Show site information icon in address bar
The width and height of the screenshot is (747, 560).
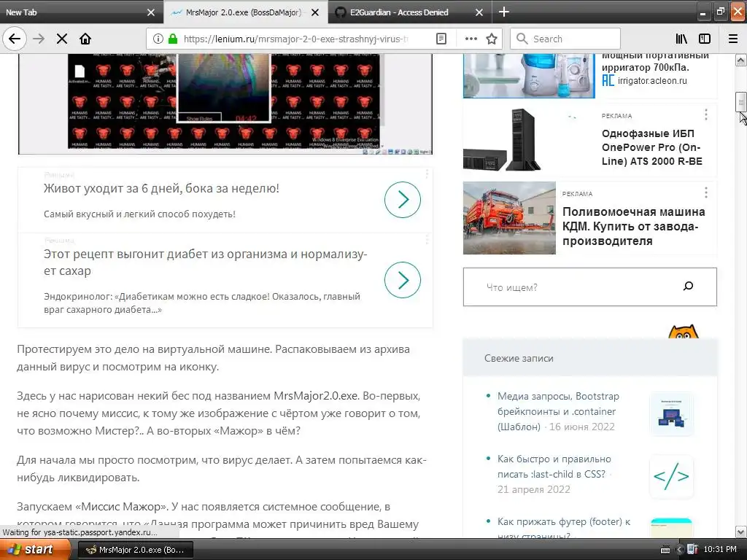tap(158, 39)
